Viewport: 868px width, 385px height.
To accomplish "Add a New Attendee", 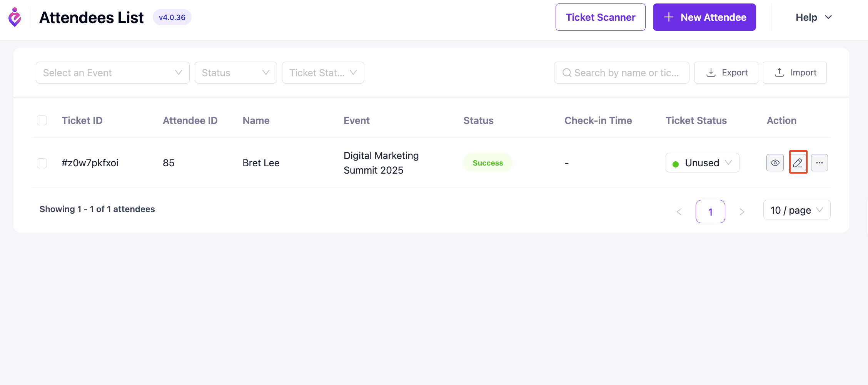I will tap(704, 17).
